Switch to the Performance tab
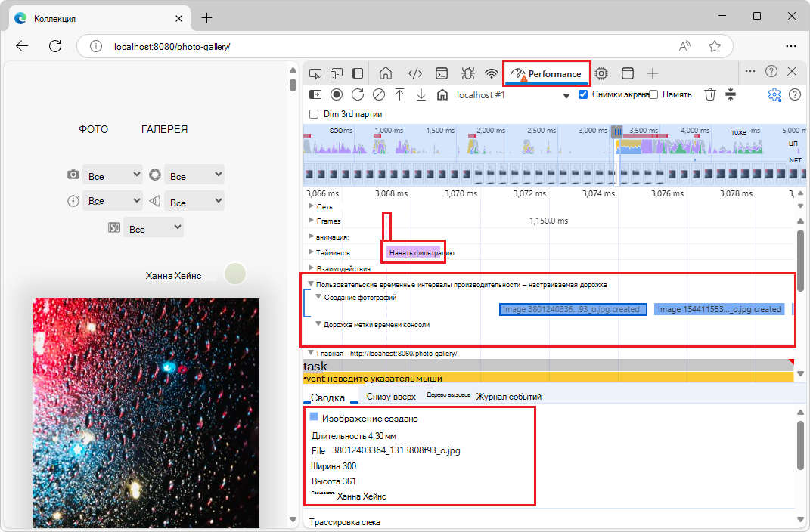Image resolution: width=810 pixels, height=532 pixels. (x=547, y=73)
